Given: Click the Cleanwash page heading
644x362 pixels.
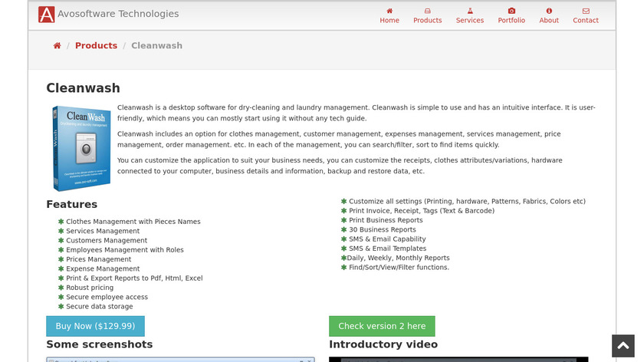Looking at the screenshot, I should coord(83,88).
